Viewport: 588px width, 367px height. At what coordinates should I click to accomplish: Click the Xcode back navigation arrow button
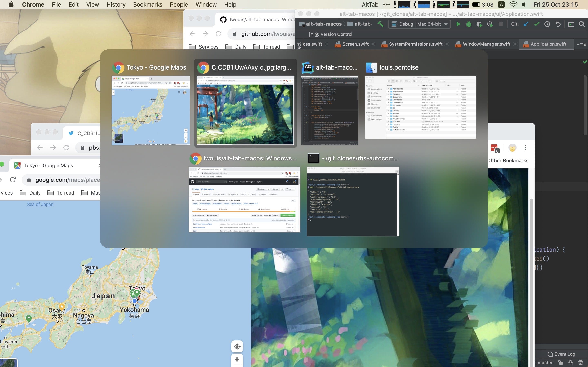(558, 24)
